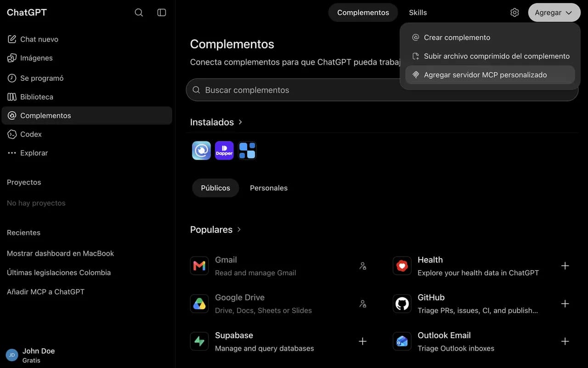This screenshot has width=588, height=368.
Task: Select the Personales filter tab
Action: pyautogui.click(x=269, y=188)
